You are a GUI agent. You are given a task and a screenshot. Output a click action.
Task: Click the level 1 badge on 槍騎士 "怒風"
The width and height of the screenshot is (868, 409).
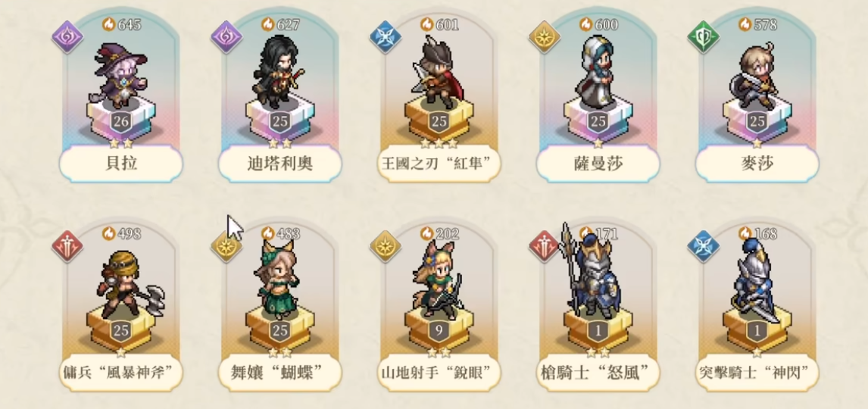point(598,331)
